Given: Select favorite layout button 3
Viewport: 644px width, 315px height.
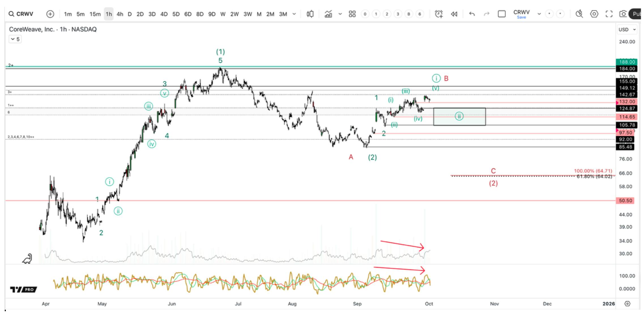Looking at the screenshot, I should [x=398, y=14].
